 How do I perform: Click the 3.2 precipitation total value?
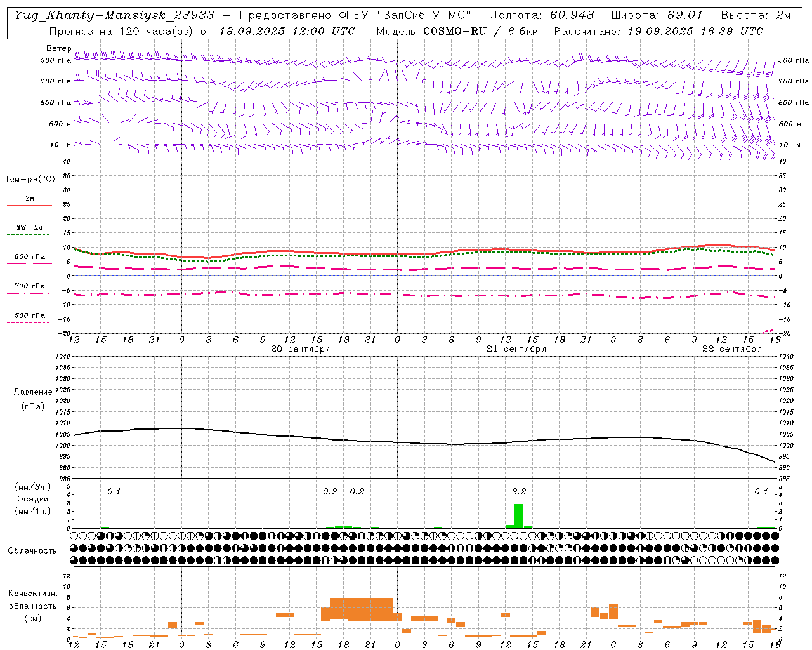pyautogui.click(x=519, y=491)
